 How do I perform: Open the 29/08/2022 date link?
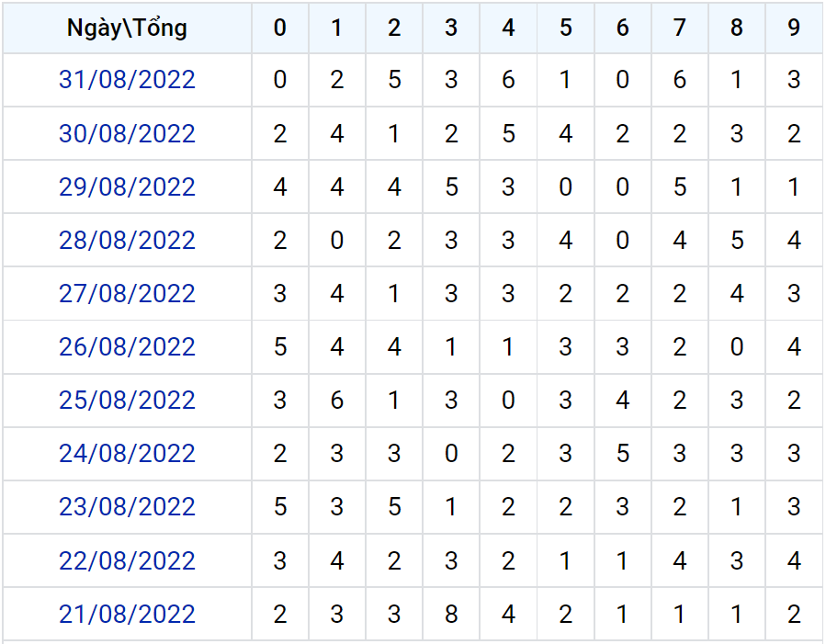(x=127, y=186)
